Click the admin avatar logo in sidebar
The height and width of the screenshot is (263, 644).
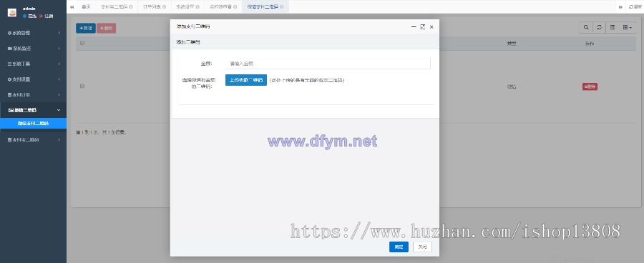12,12
